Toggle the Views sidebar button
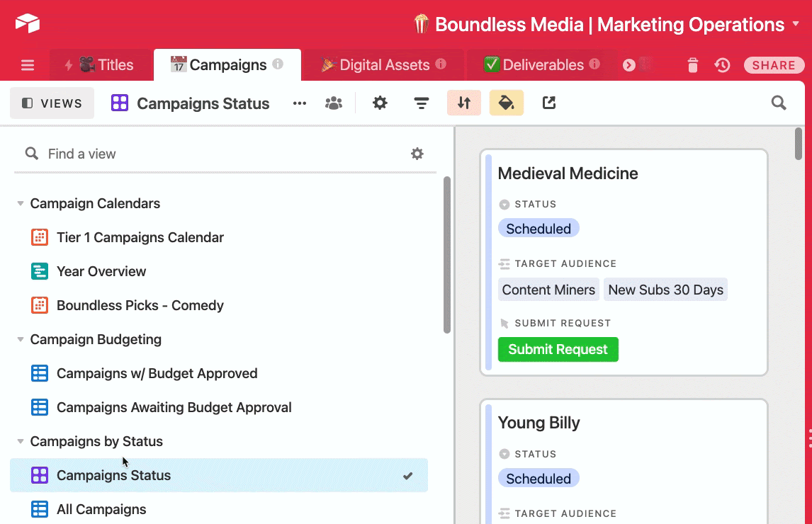Viewport: 812px width, 524px height. coord(52,103)
